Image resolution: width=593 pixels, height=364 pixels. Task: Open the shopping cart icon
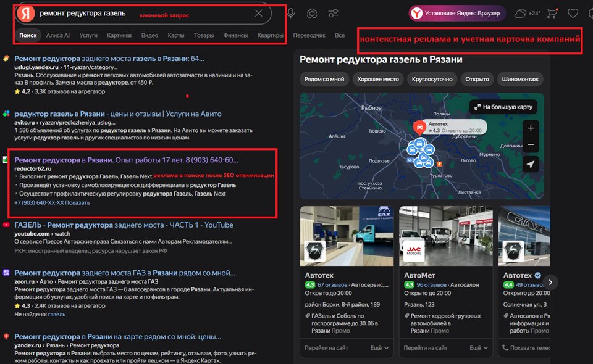click(552, 13)
